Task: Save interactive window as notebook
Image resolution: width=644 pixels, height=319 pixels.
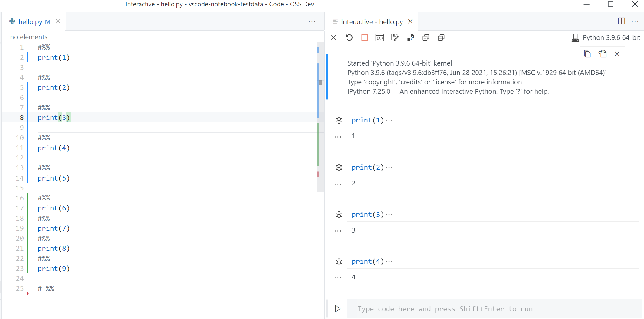Action: 395,37
